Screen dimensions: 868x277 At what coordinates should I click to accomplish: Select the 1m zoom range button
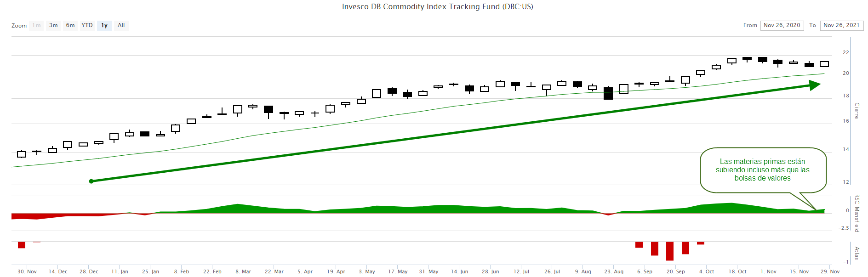tap(36, 25)
